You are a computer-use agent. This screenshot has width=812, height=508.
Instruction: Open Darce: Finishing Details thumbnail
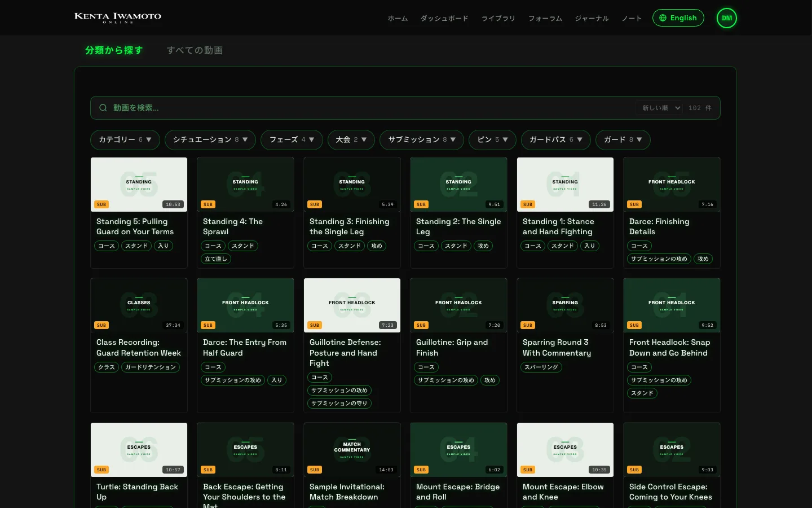point(672,185)
